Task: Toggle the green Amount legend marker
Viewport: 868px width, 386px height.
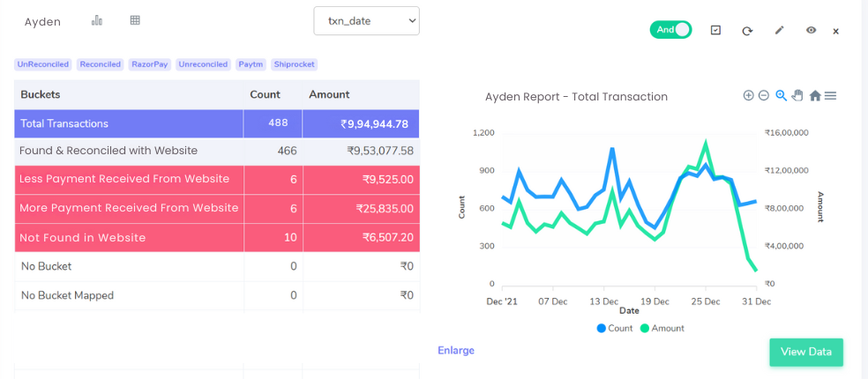Action: [x=645, y=328]
